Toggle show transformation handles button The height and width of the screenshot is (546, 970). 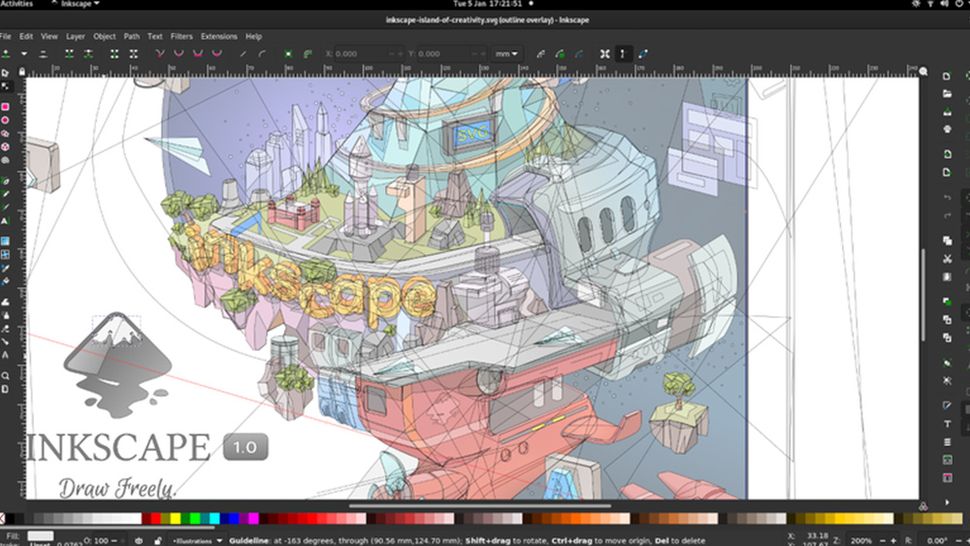click(604, 54)
